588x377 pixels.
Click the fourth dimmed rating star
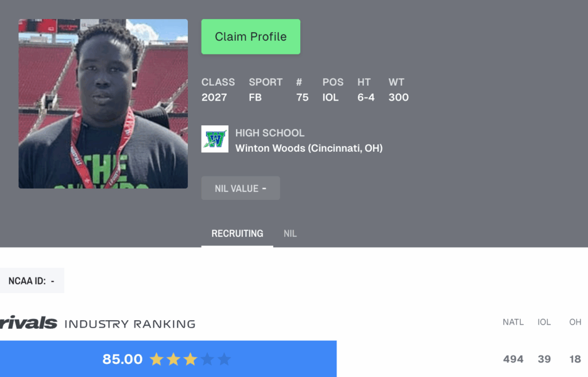[x=207, y=359]
